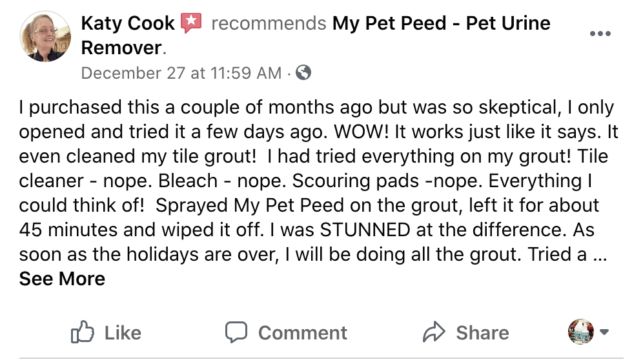Click the Comment speech bubble icon
The width and height of the screenshot is (643, 364).
[236, 332]
